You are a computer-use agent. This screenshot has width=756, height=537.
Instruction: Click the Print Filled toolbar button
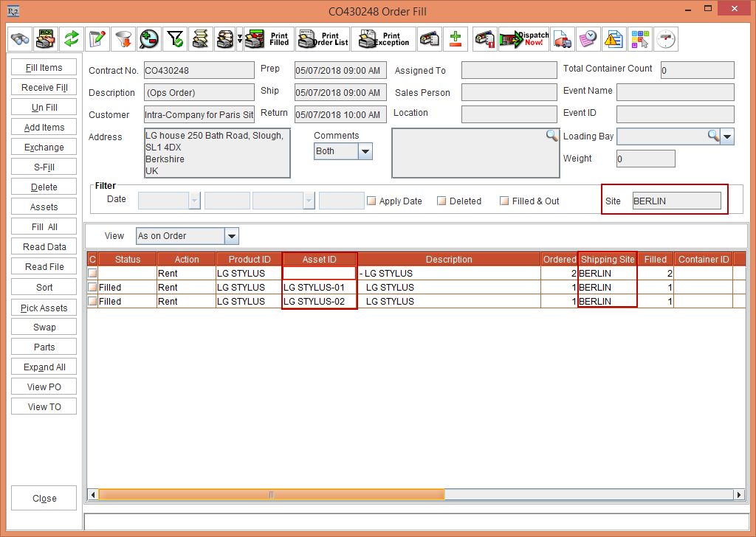tap(267, 38)
